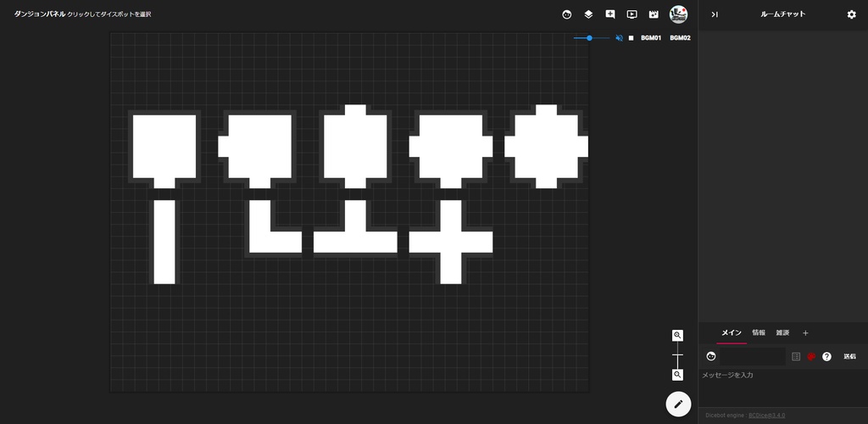The width and height of the screenshot is (868, 424).
Task: Click the add-comment plus bubble icon
Action: pos(610,15)
